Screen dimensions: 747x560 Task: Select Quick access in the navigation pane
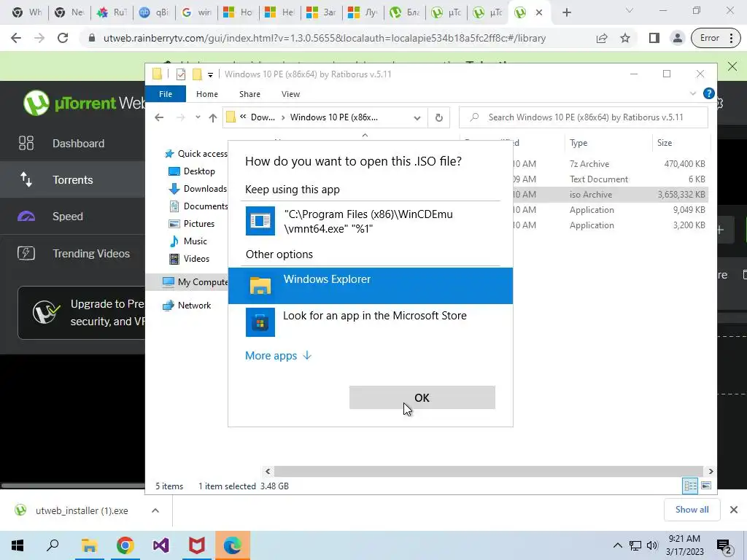[196, 153]
